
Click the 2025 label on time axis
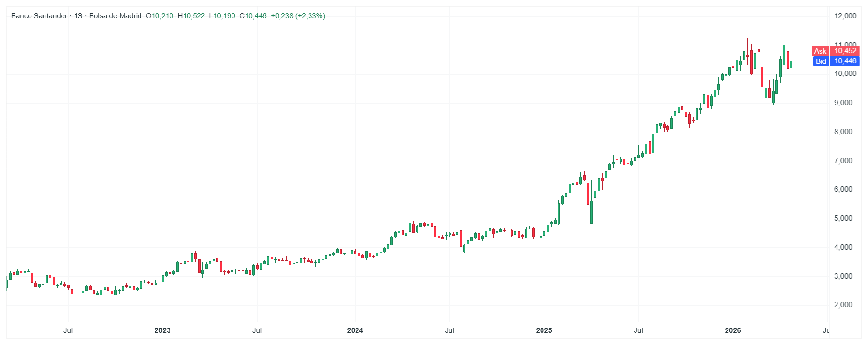tap(544, 330)
